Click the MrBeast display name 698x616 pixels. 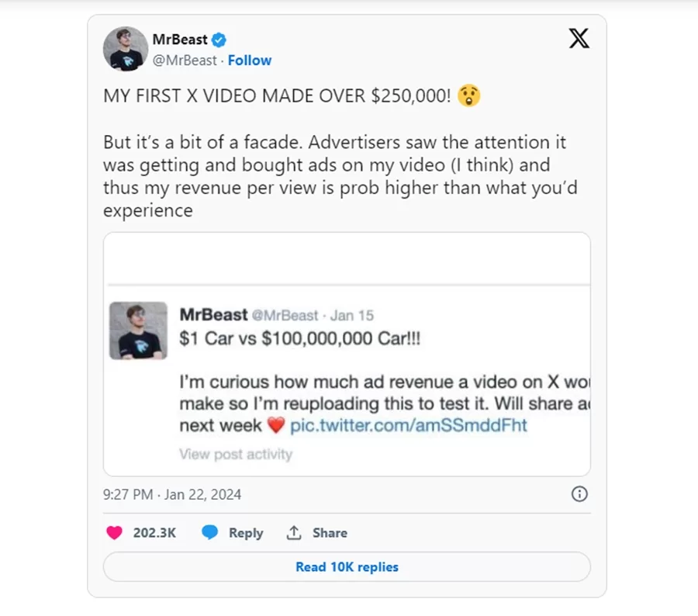point(180,40)
